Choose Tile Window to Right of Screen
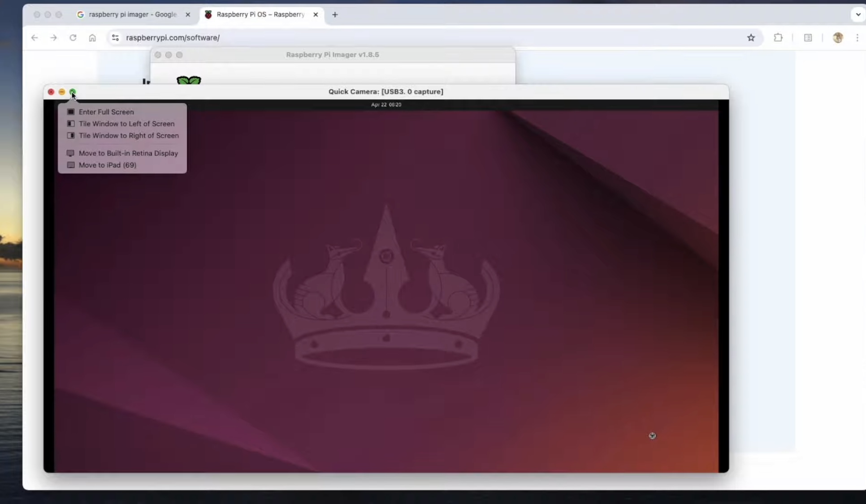Screen dimensions: 866x504 click(x=129, y=135)
